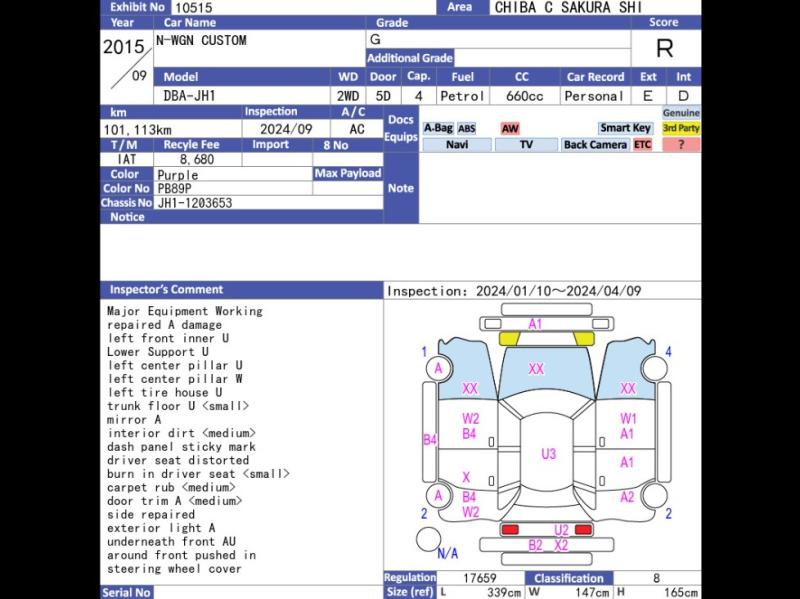The width and height of the screenshot is (800, 599).
Task: Click the model code DBA-JH1
Action: (x=189, y=96)
